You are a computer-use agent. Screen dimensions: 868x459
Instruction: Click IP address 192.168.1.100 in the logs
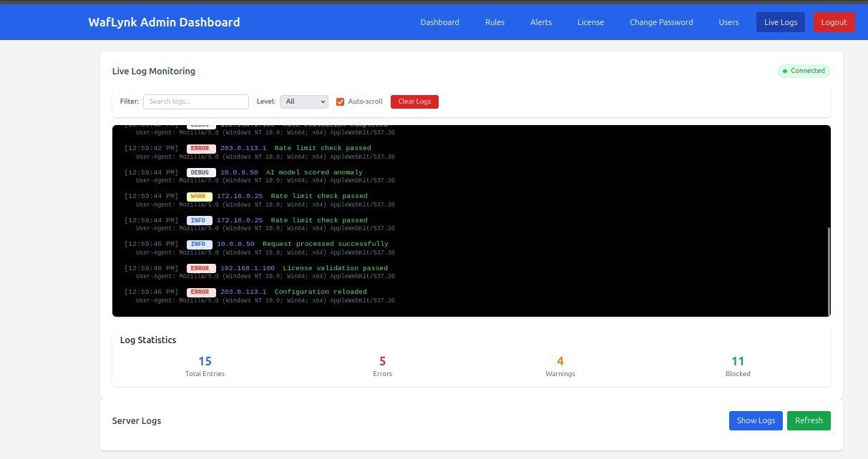[x=248, y=268]
